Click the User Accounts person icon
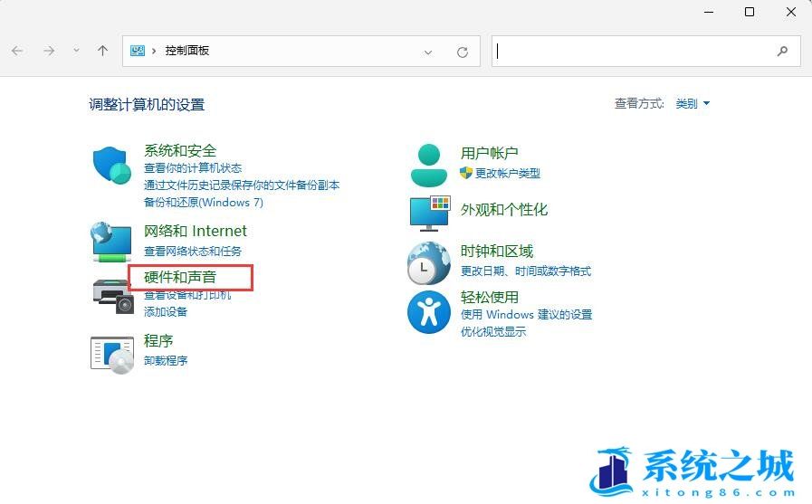The height and width of the screenshot is (504, 812). point(428,165)
